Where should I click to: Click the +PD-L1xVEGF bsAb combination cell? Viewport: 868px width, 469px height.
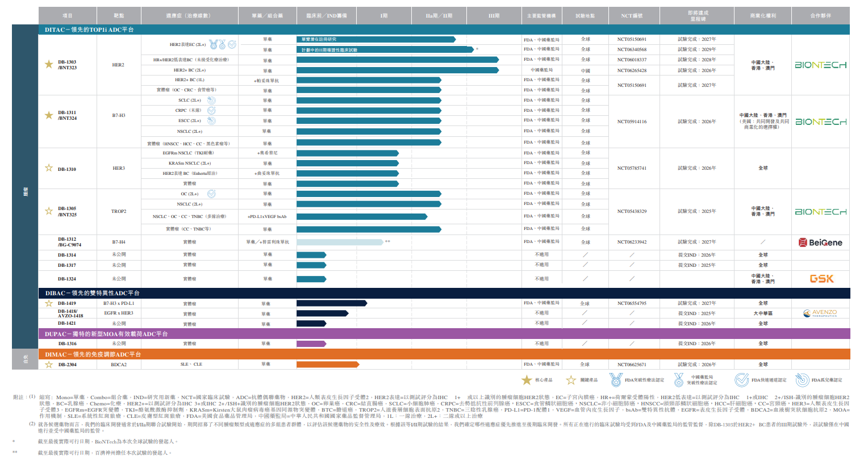point(267,216)
